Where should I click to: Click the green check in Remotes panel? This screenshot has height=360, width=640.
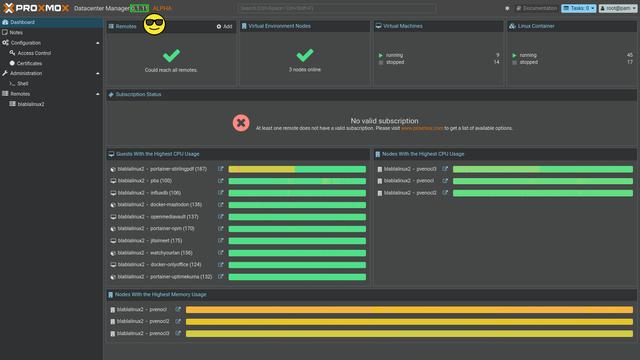click(171, 55)
